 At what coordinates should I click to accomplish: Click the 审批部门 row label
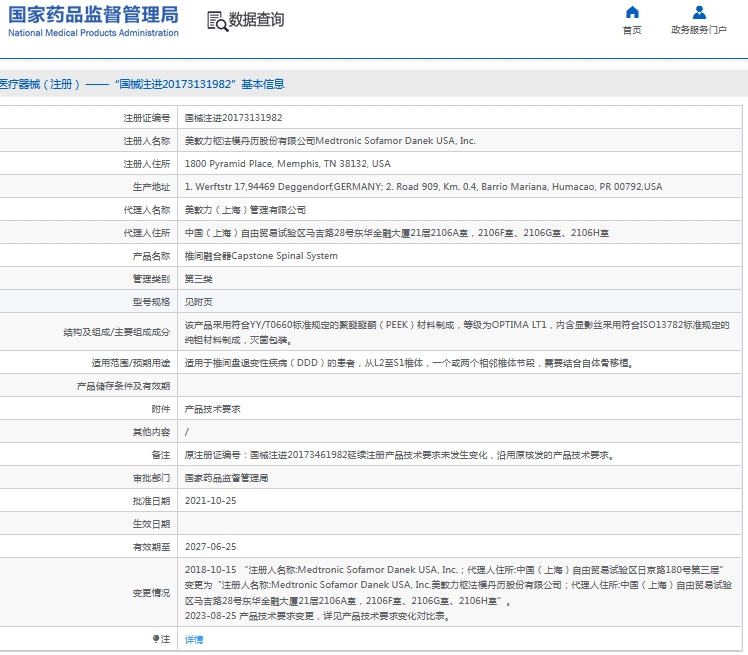151,478
